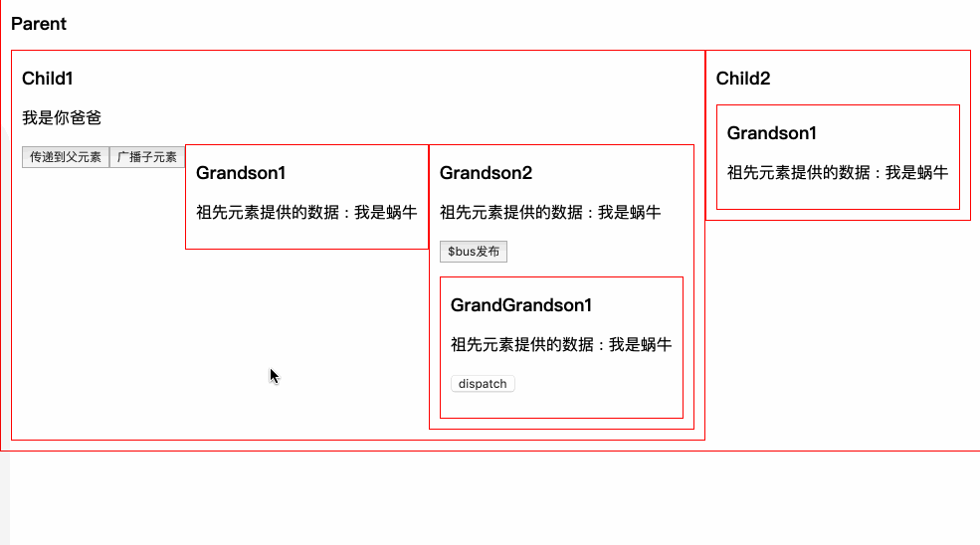Click ancestor data text under GrandGrandson1
Viewport: 980px width, 545px height.
tap(561, 344)
